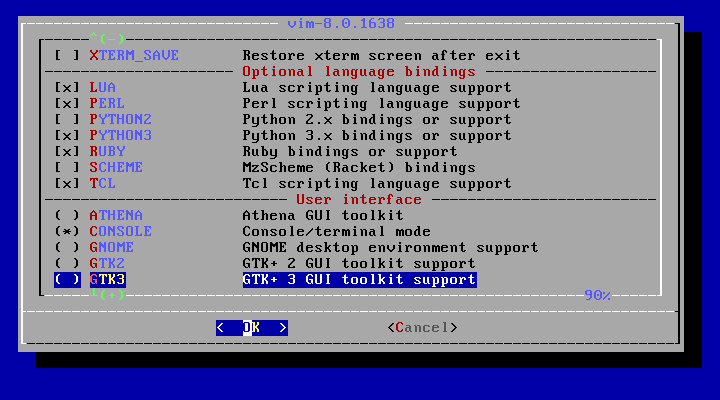The width and height of the screenshot is (720, 400).
Task: Click the upward scroll indicator above the list
Action: pyautogui.click(x=107, y=38)
